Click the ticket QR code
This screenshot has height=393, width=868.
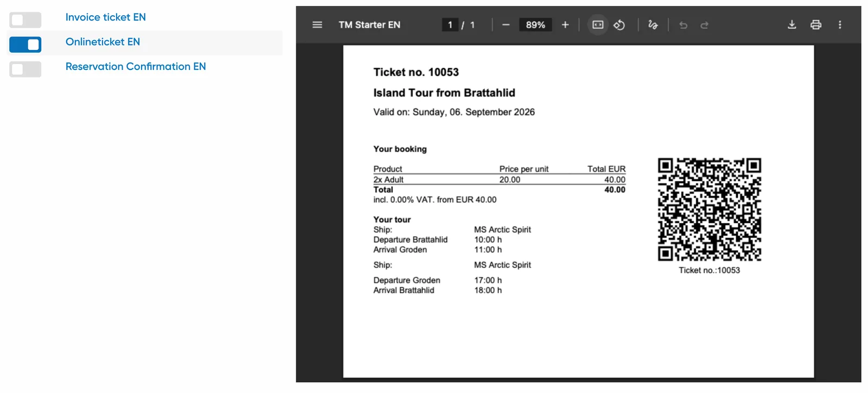click(x=710, y=209)
